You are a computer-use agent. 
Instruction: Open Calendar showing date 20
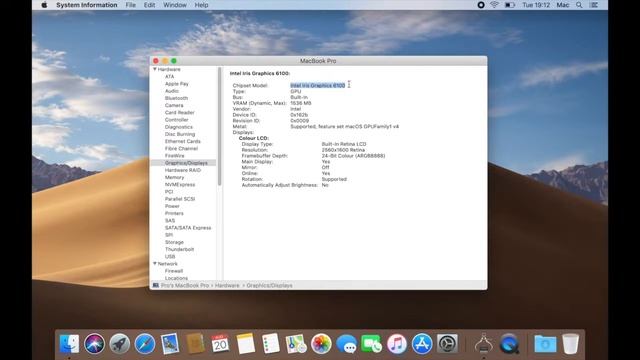pyautogui.click(x=220, y=344)
